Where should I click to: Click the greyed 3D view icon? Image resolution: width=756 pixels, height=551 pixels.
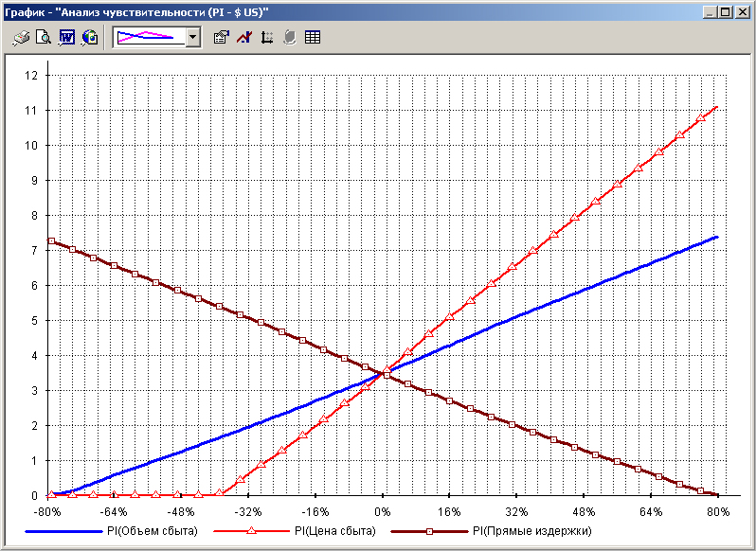(x=289, y=37)
